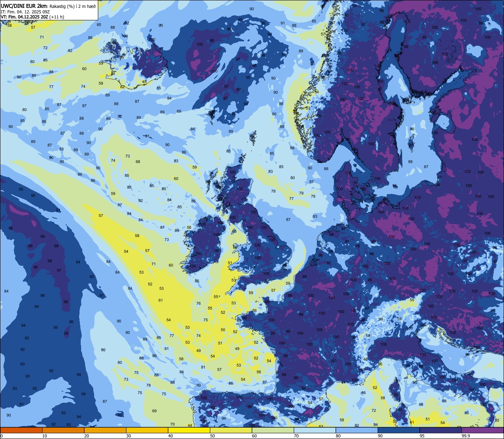Select the pale green 60–70 legend swatch
This screenshot has width=504, height=439.
pos(273,430)
